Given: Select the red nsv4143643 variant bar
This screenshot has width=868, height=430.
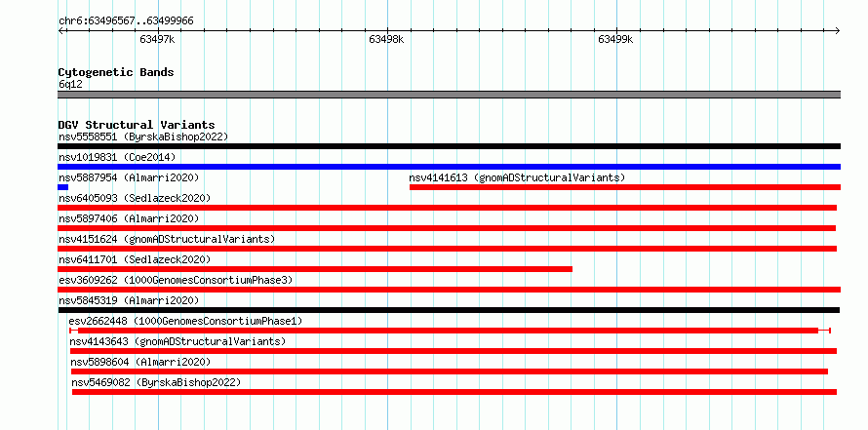Looking at the screenshot, I should coord(454,351).
